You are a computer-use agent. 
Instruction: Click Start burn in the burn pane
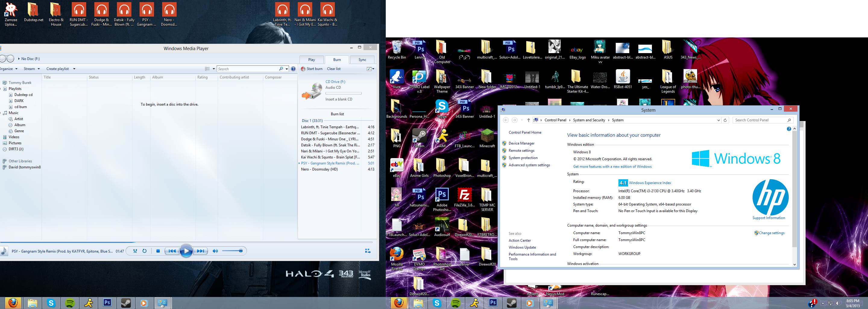pos(312,69)
